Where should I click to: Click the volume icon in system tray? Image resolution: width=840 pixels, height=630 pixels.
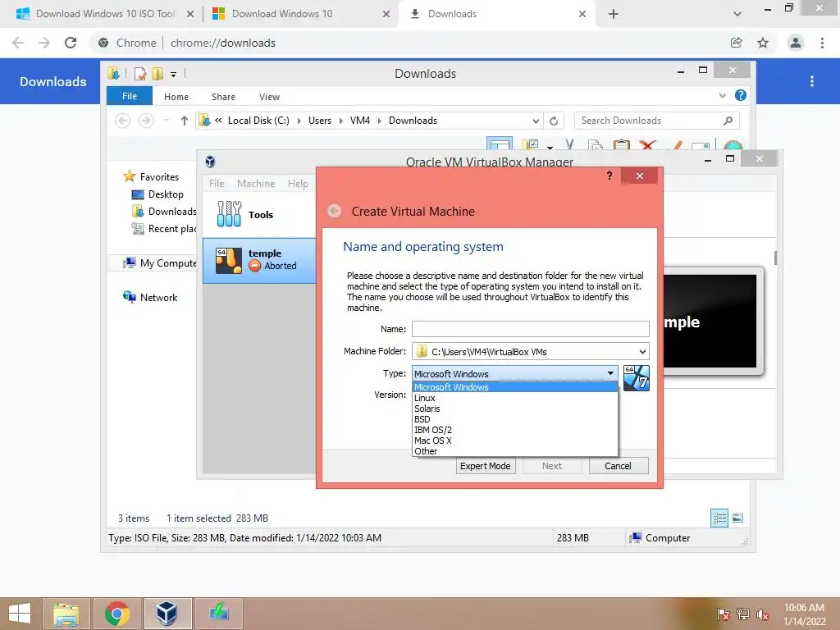762,614
